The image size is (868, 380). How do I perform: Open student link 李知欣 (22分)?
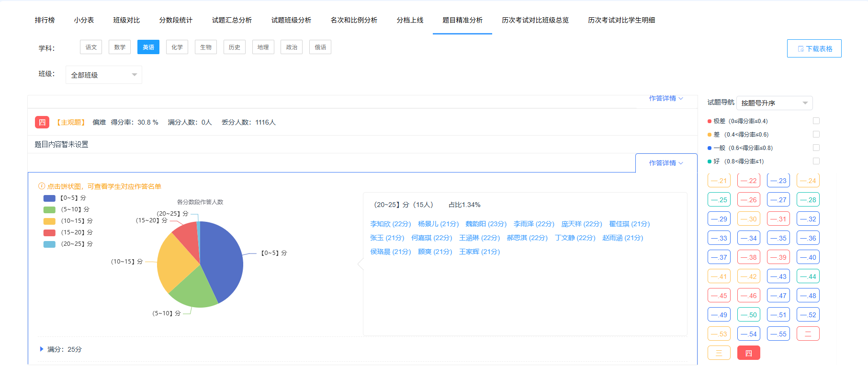pyautogui.click(x=390, y=224)
